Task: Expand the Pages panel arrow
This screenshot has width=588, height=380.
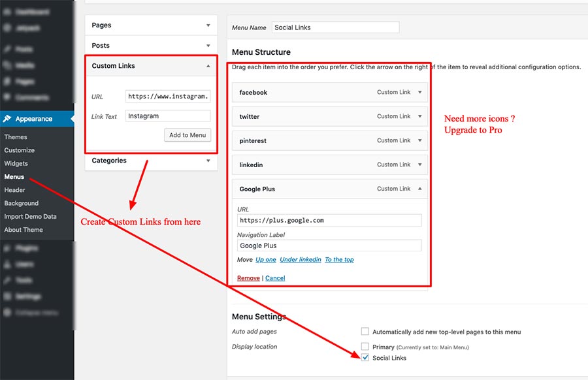Action: (208, 25)
